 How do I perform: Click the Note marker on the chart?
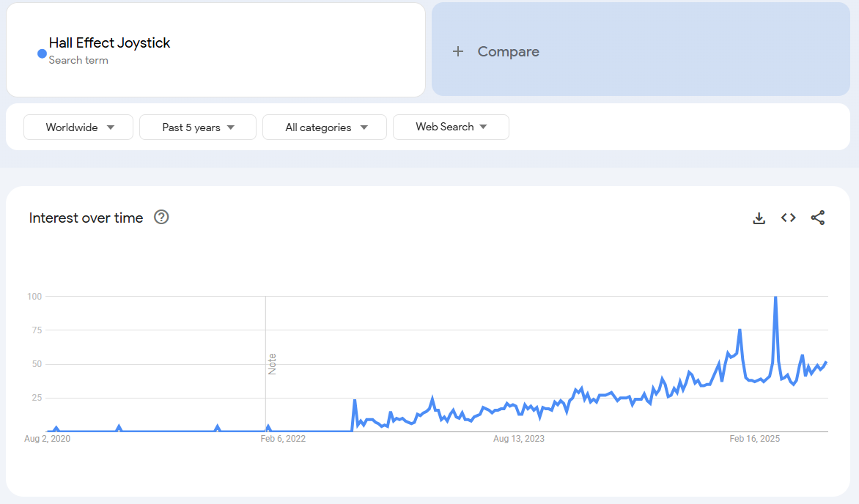pyautogui.click(x=272, y=364)
